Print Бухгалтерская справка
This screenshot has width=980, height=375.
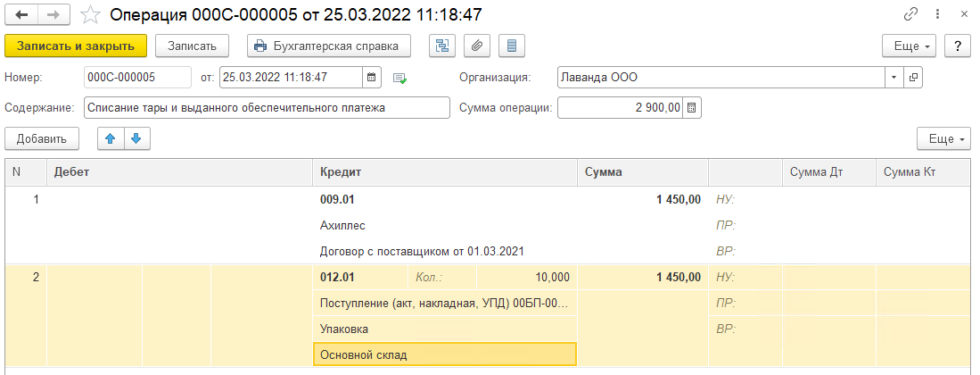click(330, 46)
